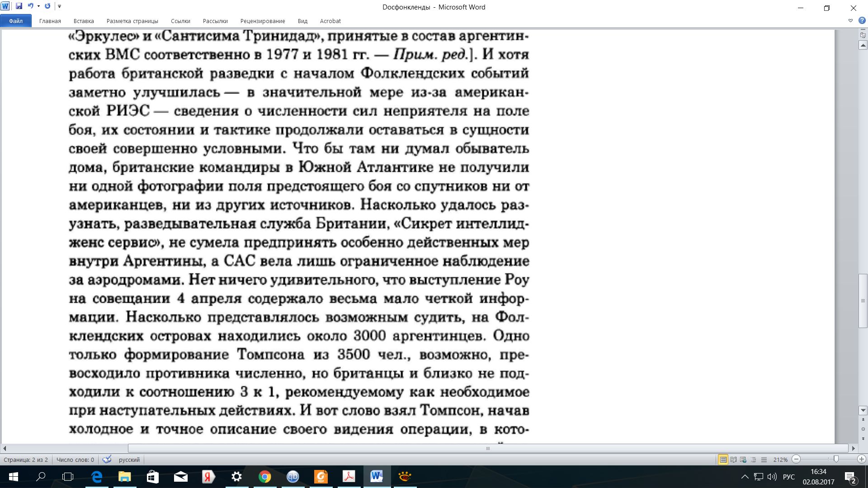Open the Файл tab
The image size is (868, 488).
pyautogui.click(x=16, y=21)
